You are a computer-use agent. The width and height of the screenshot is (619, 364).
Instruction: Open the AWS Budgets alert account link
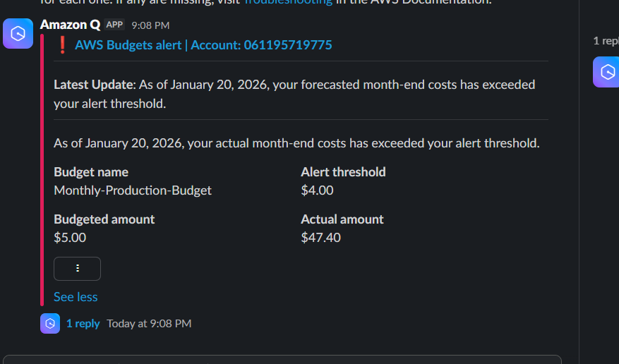click(203, 45)
